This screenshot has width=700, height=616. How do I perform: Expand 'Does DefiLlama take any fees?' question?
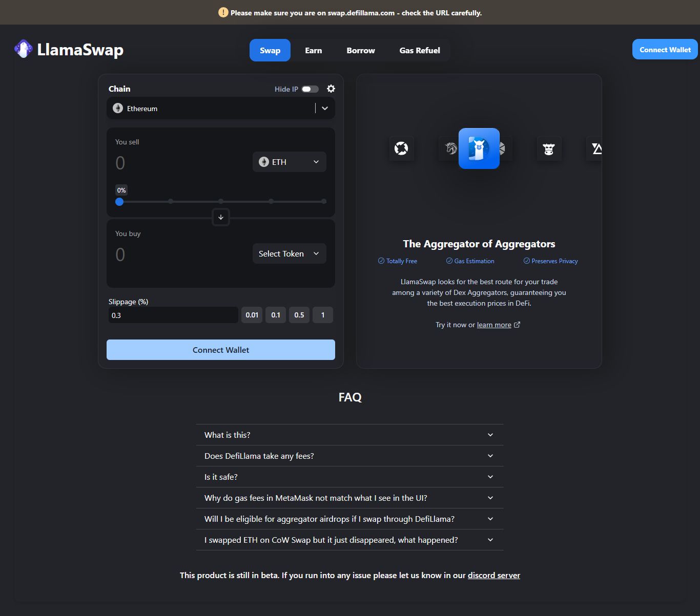(350, 456)
